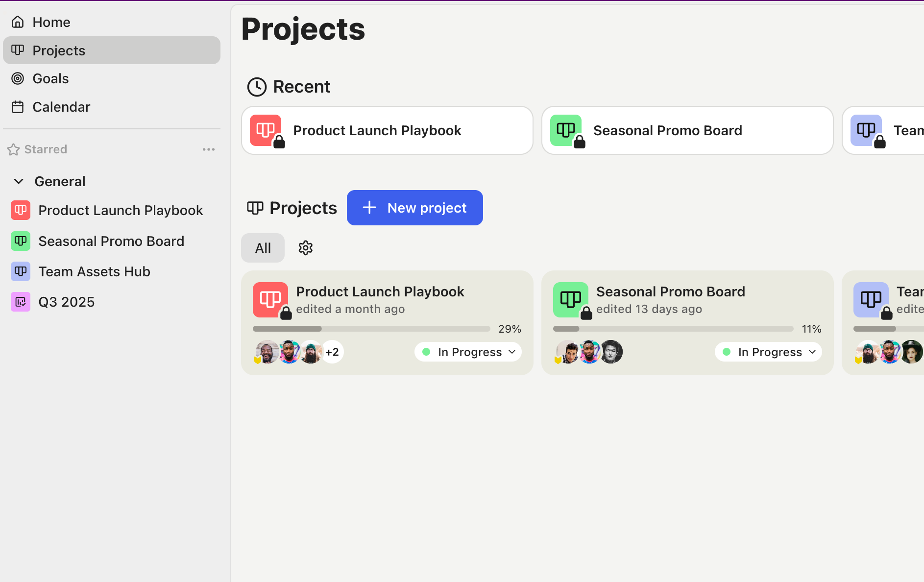The image size is (924, 582).
Task: Click green project icon on Seasonal Promo card
Action: (x=570, y=299)
